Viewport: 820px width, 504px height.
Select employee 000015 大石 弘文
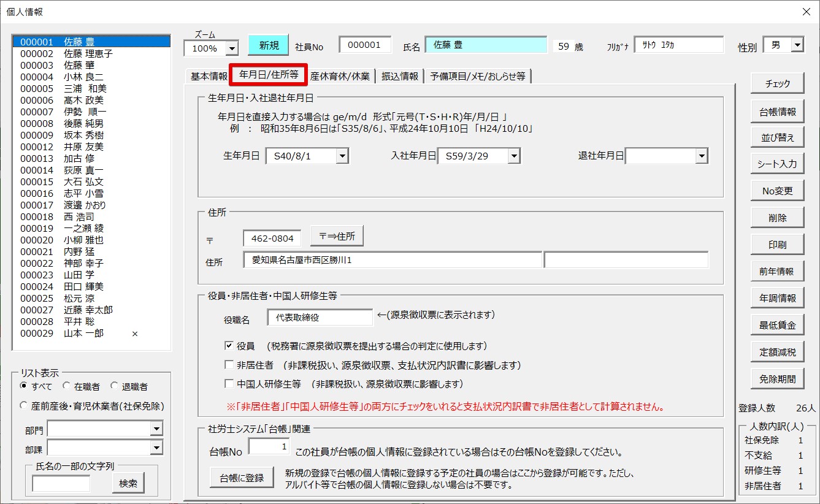click(x=91, y=181)
